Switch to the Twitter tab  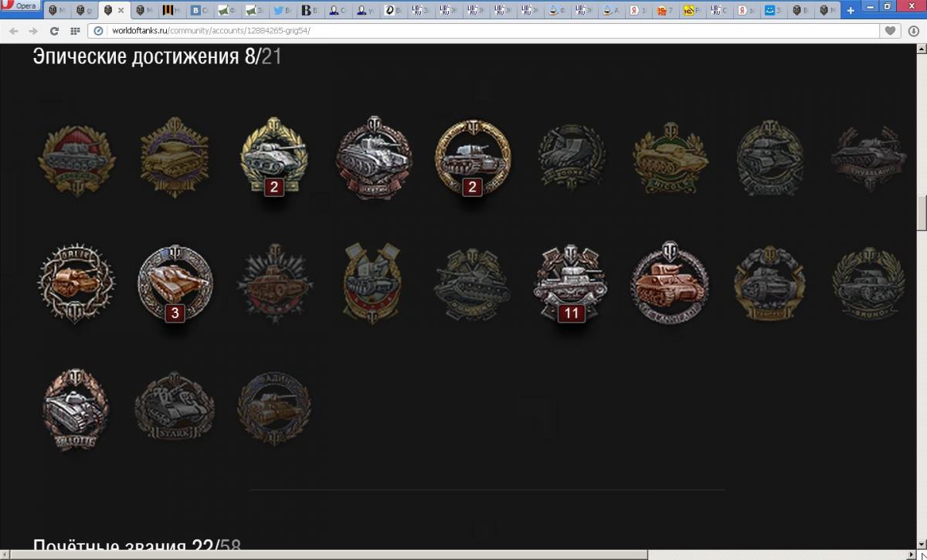(x=284, y=11)
